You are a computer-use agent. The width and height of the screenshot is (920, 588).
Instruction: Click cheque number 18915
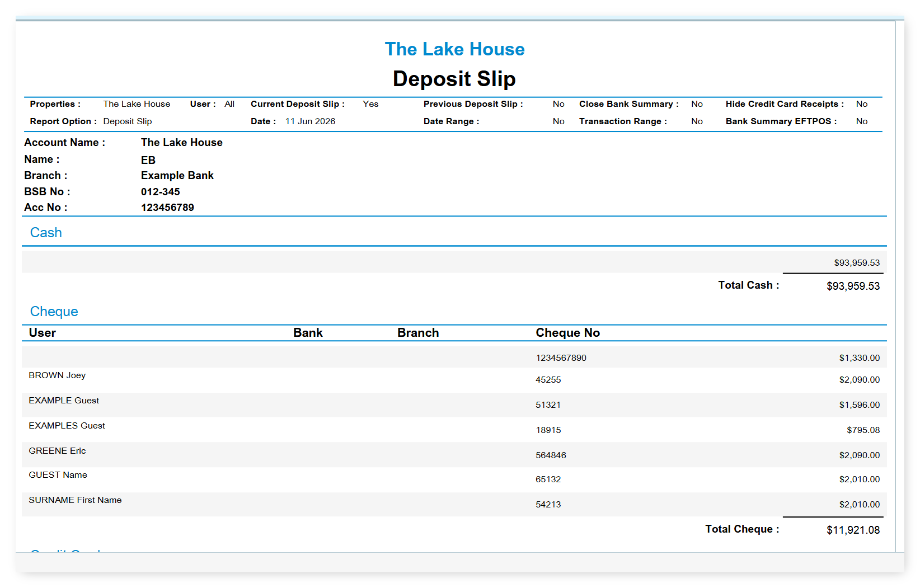[x=548, y=430]
